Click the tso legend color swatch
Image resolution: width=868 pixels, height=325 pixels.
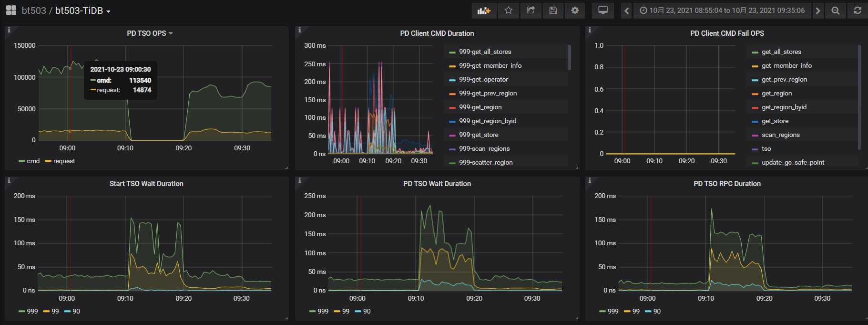click(x=755, y=149)
